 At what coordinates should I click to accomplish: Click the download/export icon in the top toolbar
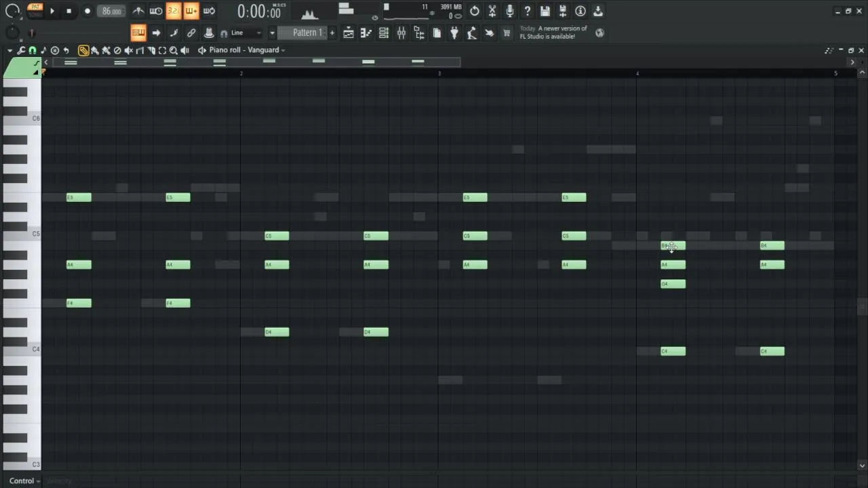click(598, 11)
